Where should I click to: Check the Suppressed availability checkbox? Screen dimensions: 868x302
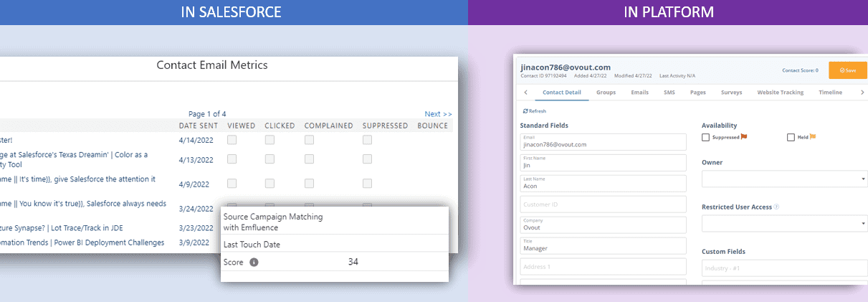click(706, 137)
